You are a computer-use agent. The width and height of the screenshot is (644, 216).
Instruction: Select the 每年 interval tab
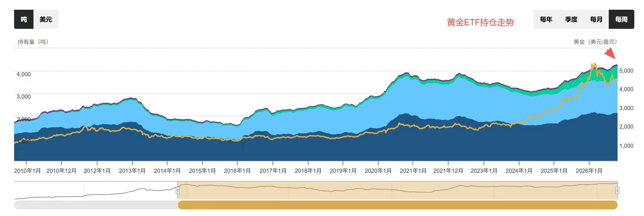[x=546, y=19]
